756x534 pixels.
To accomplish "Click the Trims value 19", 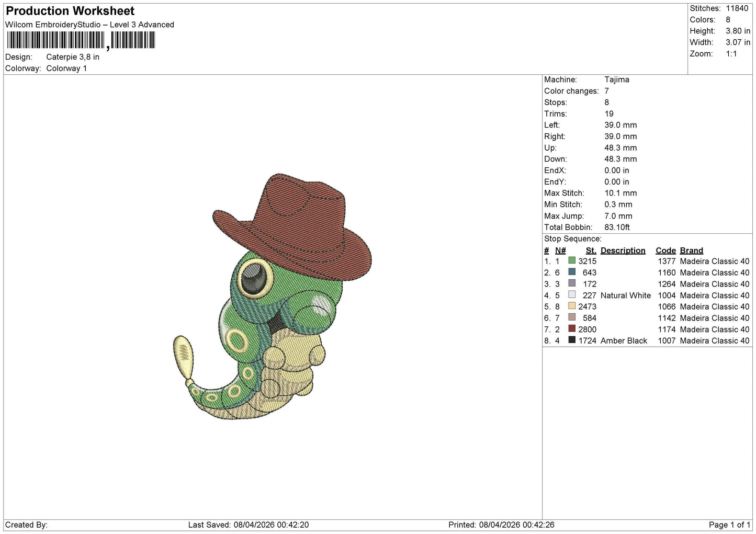I will (x=609, y=113).
